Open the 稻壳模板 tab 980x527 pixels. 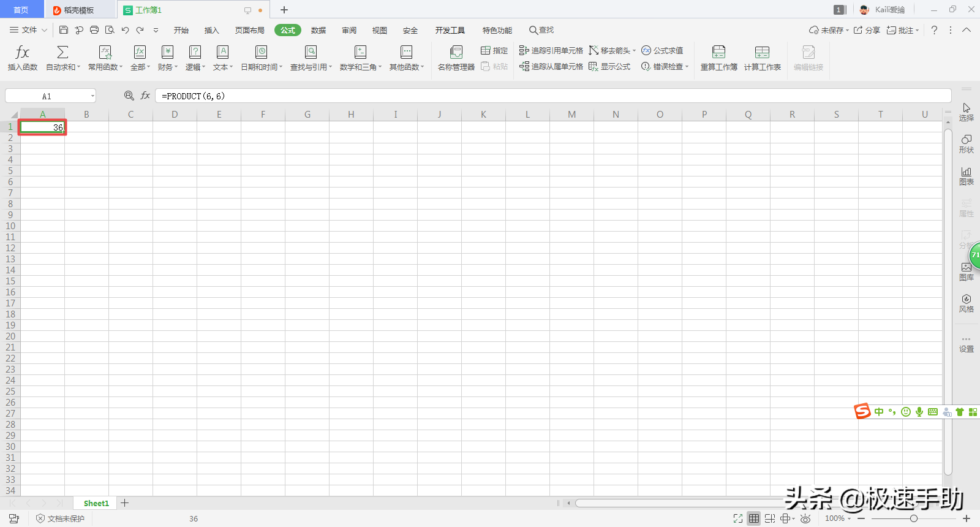pos(79,10)
